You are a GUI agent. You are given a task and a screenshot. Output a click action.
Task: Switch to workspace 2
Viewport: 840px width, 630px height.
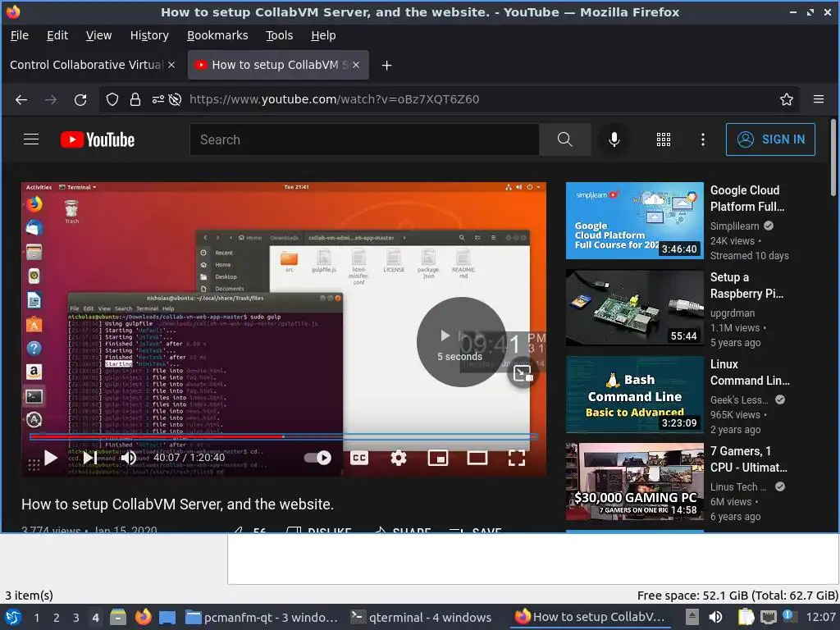pyautogui.click(x=57, y=618)
